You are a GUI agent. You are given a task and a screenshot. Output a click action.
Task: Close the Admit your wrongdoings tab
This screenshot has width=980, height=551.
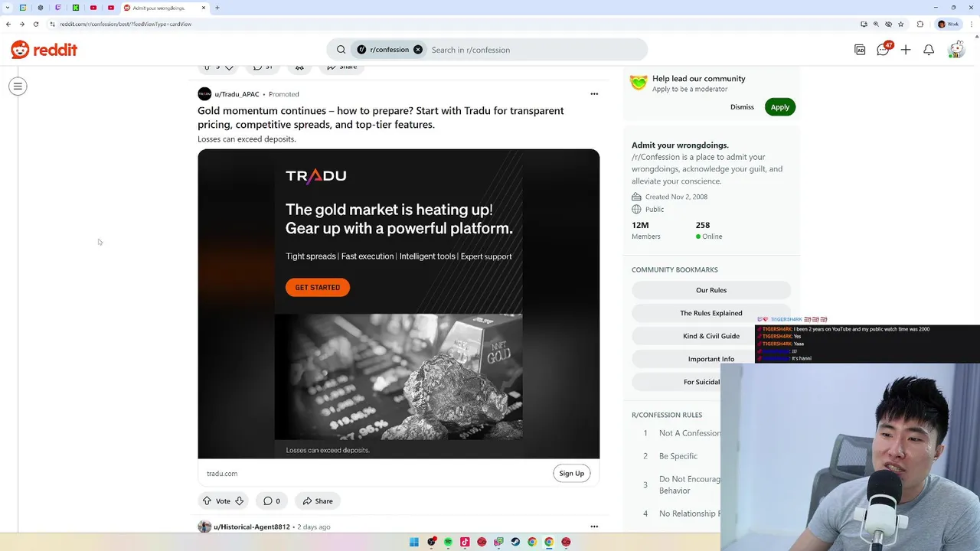(x=204, y=8)
